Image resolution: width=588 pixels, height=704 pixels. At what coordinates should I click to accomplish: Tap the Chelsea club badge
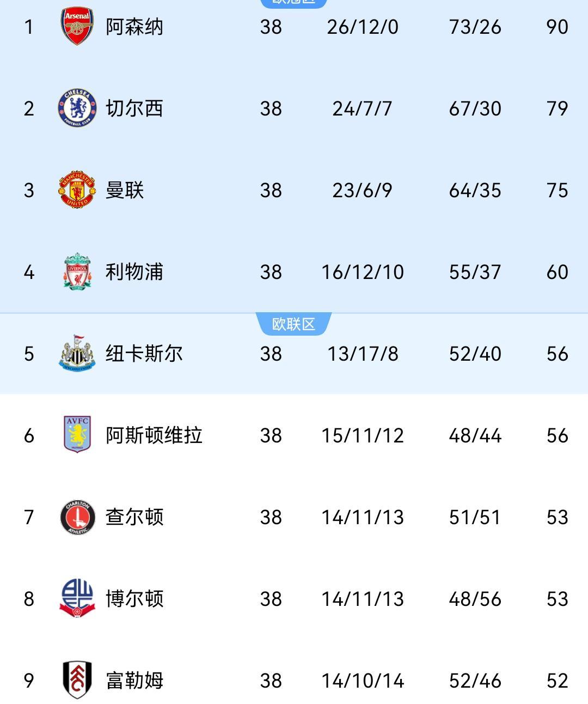pyautogui.click(x=77, y=108)
